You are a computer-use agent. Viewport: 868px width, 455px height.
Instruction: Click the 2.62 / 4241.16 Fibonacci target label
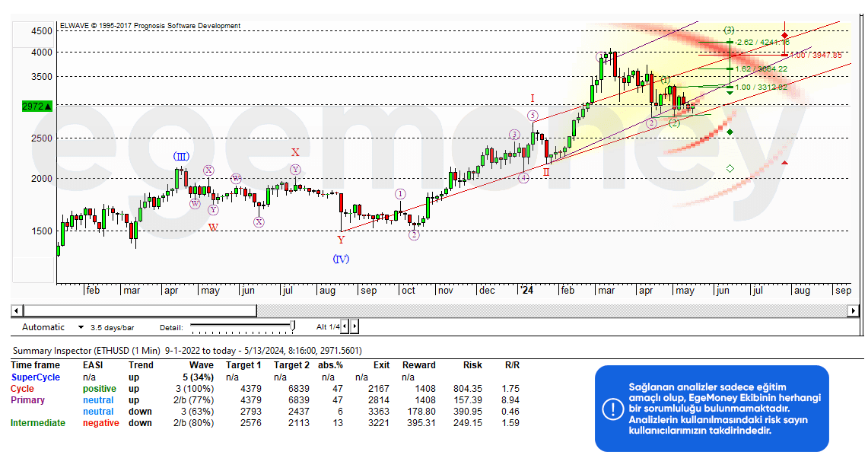pos(762,42)
